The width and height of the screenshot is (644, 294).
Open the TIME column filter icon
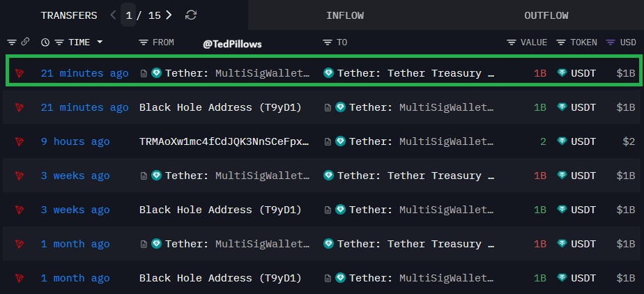[59, 42]
